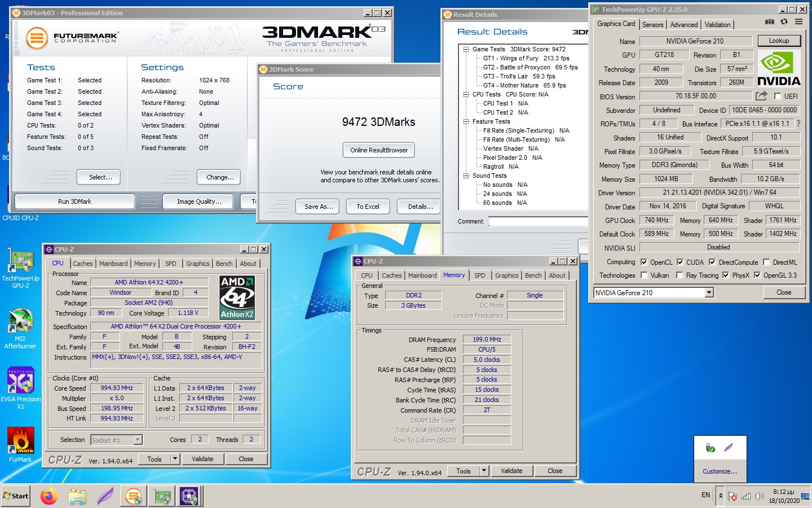Switch to the 3DMark taskbar button
812x508 pixels.
(x=134, y=496)
